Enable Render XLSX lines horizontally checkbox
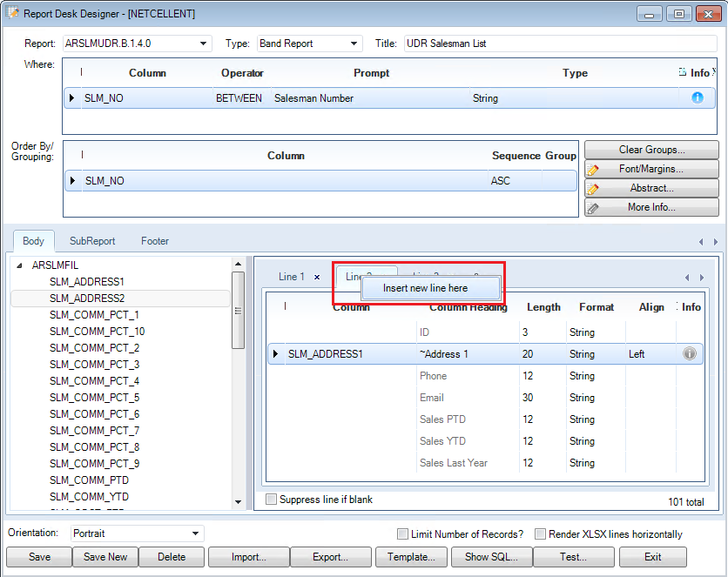Viewport: 728px width, 577px height. pos(540,533)
